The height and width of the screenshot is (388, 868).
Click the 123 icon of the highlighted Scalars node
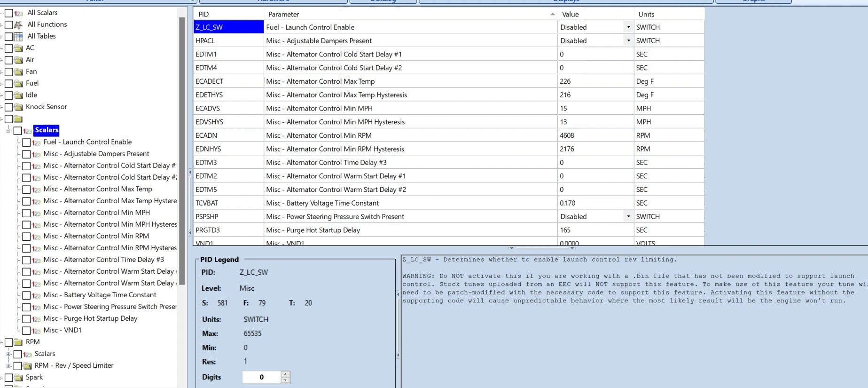(27, 131)
